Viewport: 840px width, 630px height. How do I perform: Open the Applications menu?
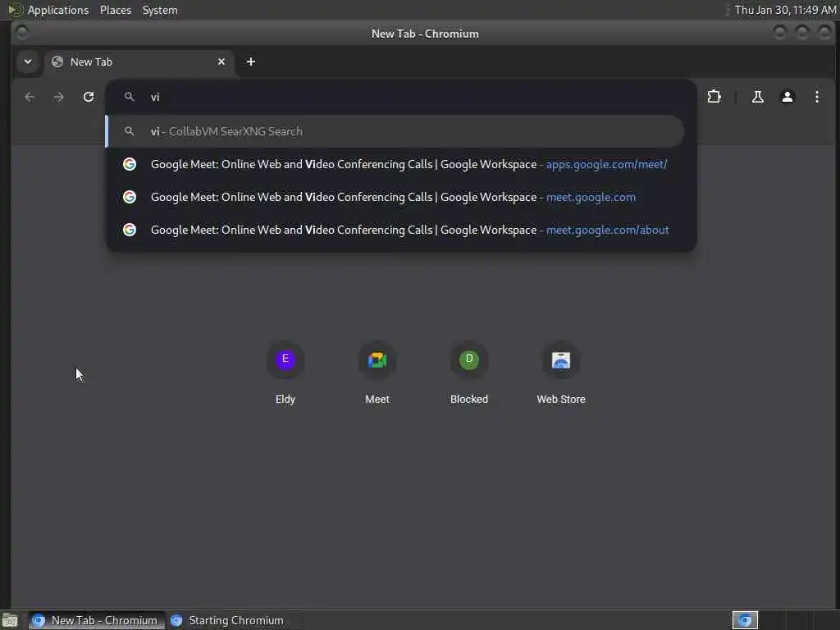[58, 10]
